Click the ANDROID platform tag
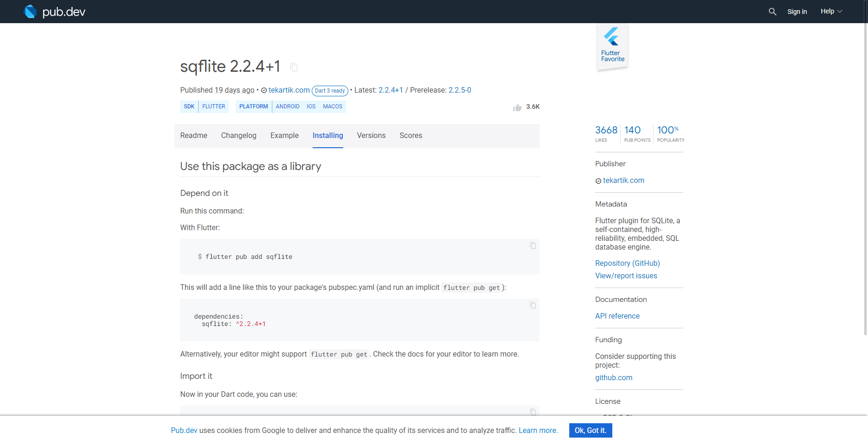Viewport: 868px width, 445px height. [288, 107]
